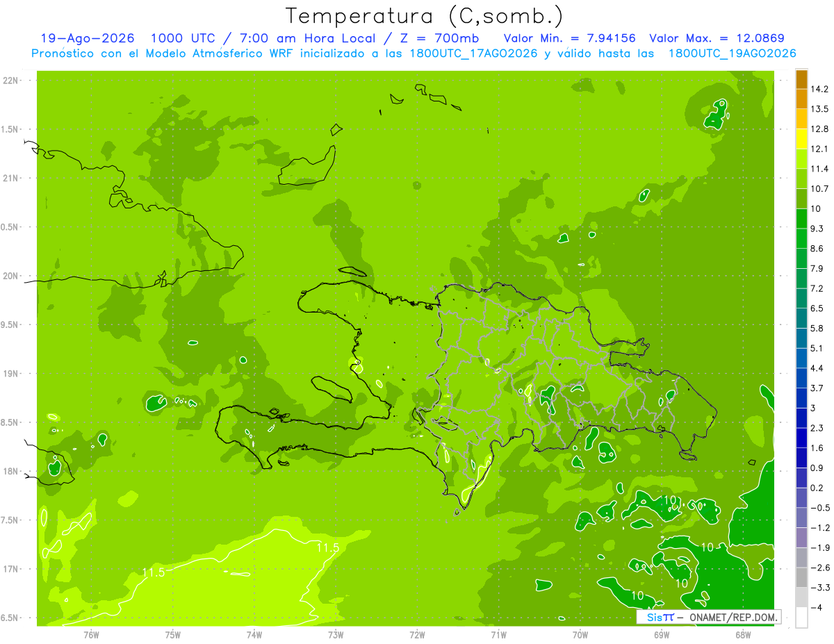Click the yellow colorbar swatch between 12.1 and 12.8

click(x=801, y=139)
